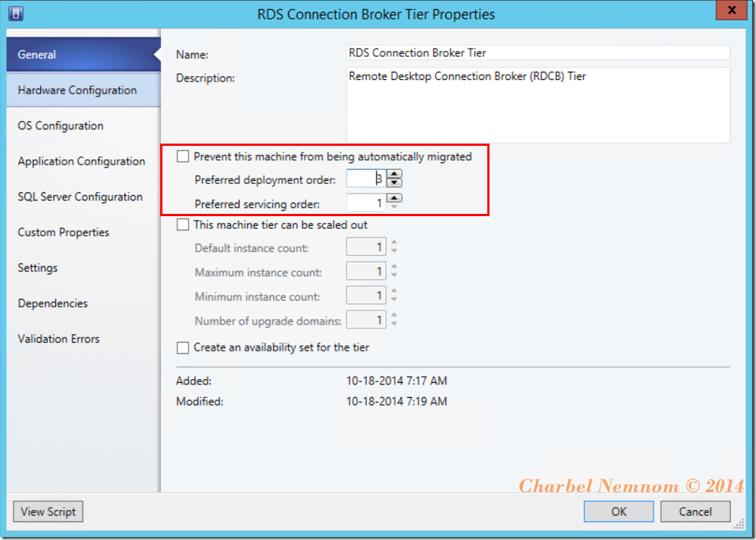Viewport: 756px width, 540px height.
Task: Focus the Preferred deployment order field
Action: (x=367, y=179)
